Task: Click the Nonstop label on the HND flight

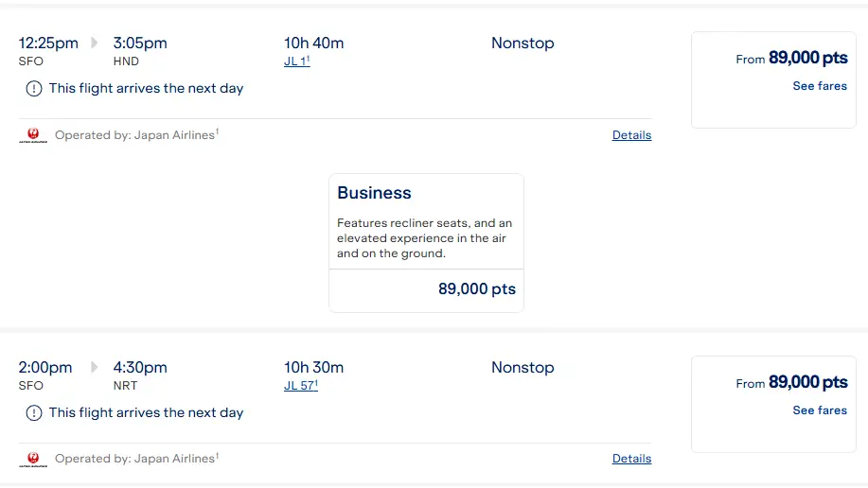Action: (523, 43)
